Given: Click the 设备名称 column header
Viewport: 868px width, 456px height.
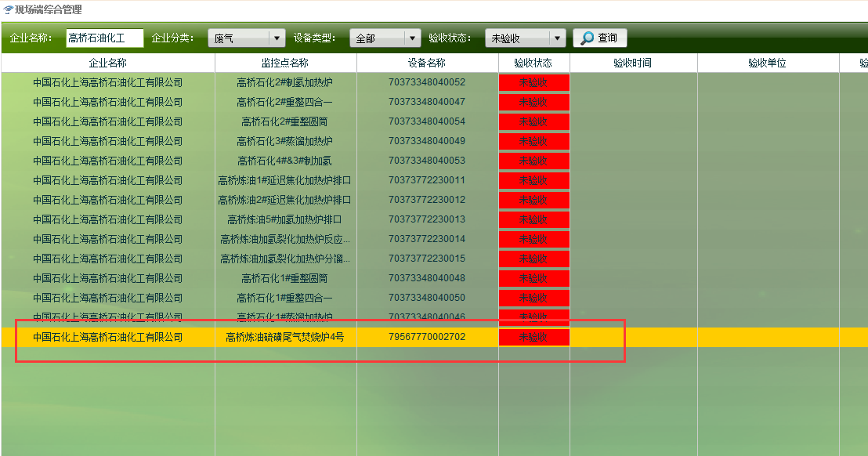Looking at the screenshot, I should (427, 63).
